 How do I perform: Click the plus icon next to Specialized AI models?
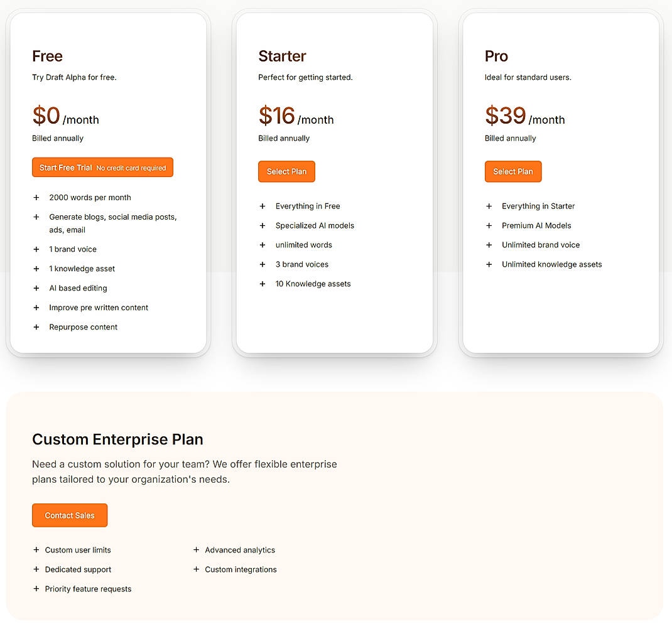tap(262, 225)
